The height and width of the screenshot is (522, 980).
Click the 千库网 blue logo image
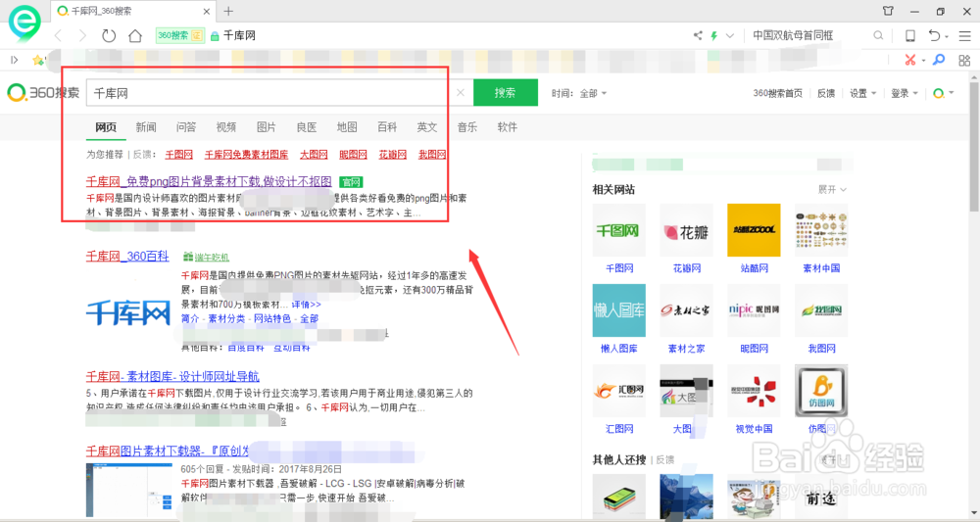click(x=128, y=312)
